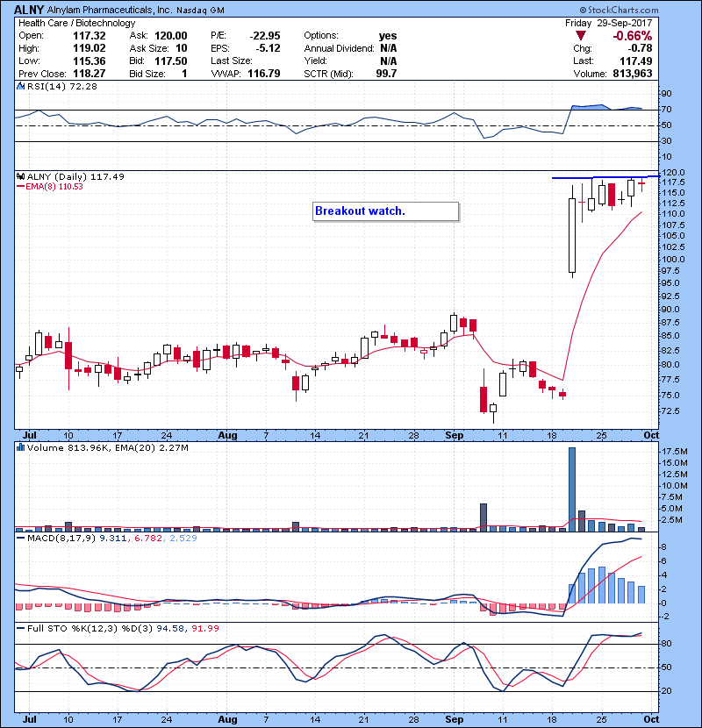Click the Health Care / Biotechnology sector text
Image resolution: width=702 pixels, height=728 pixels.
click(x=77, y=23)
